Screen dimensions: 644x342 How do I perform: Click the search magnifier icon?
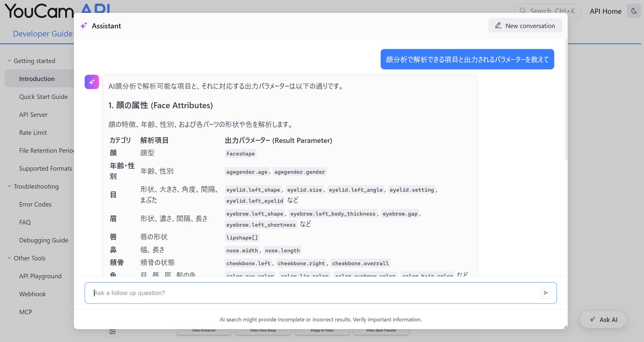click(523, 11)
